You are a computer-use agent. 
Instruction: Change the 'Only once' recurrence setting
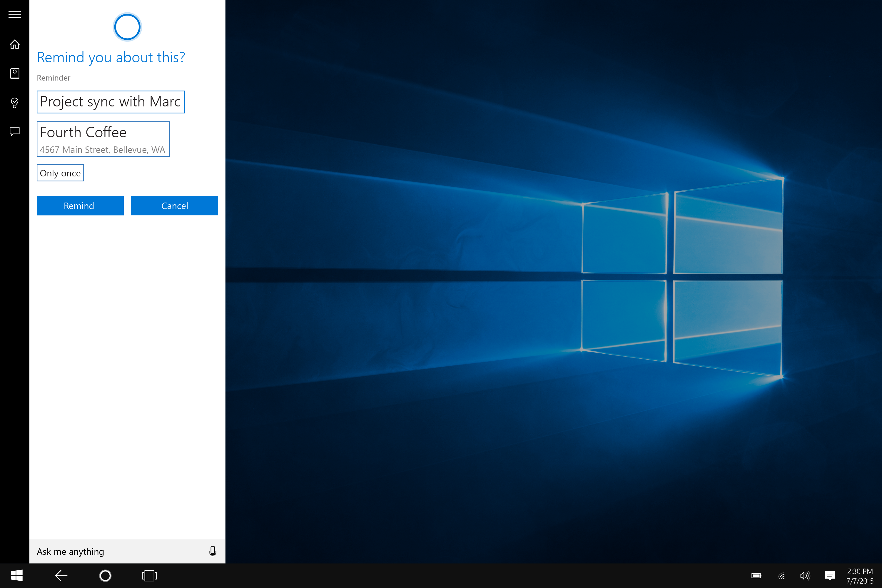(x=60, y=173)
